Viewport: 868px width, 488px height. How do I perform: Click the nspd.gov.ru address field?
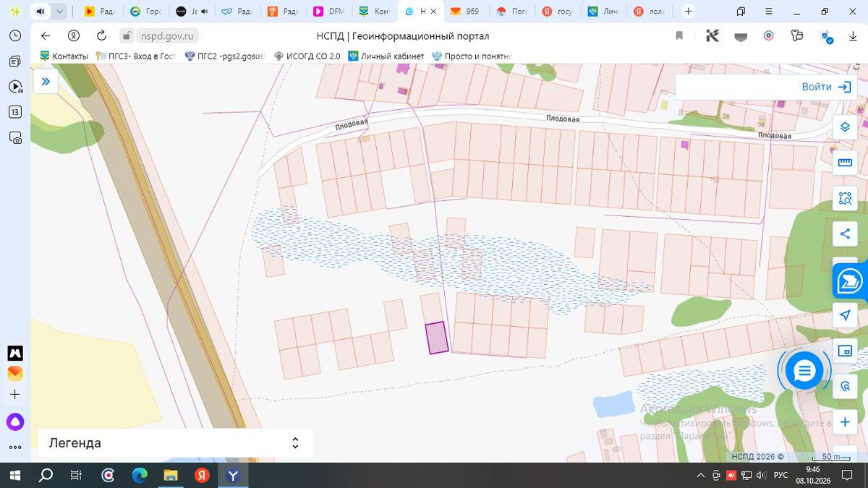(x=167, y=35)
